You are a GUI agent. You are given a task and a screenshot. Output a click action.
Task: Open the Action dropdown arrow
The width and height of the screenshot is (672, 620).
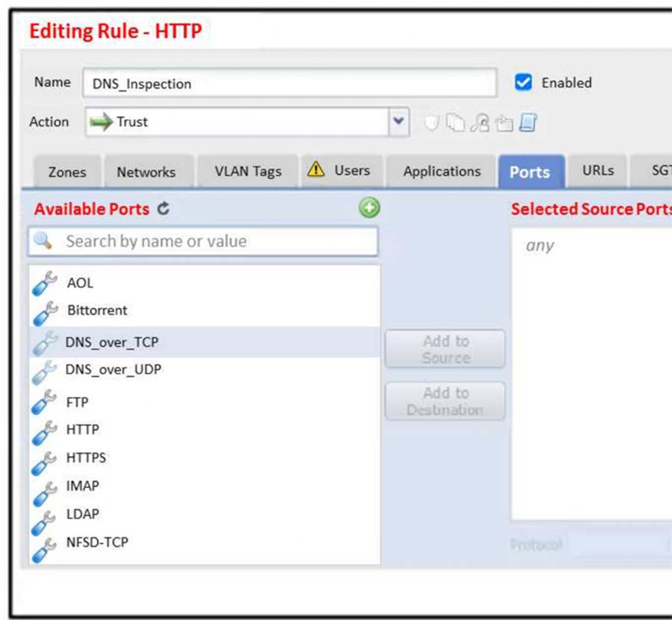pyautogui.click(x=399, y=122)
